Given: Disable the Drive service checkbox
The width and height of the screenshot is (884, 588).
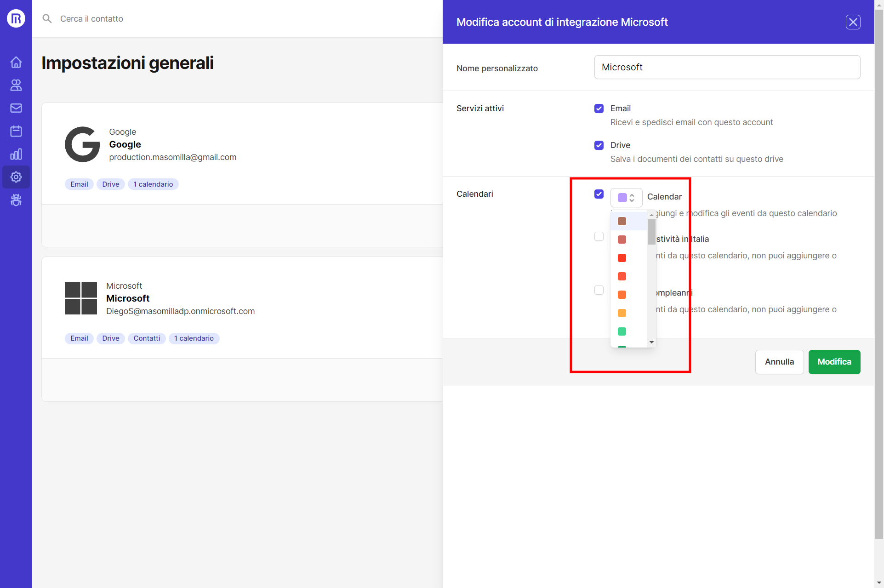Looking at the screenshot, I should 599,145.
